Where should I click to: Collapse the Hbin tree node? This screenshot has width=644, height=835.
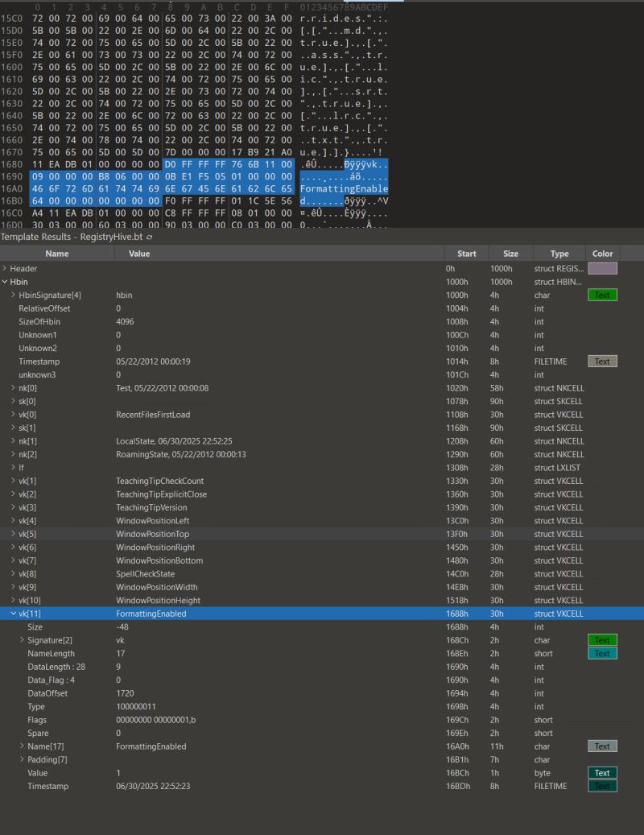click(x=6, y=282)
